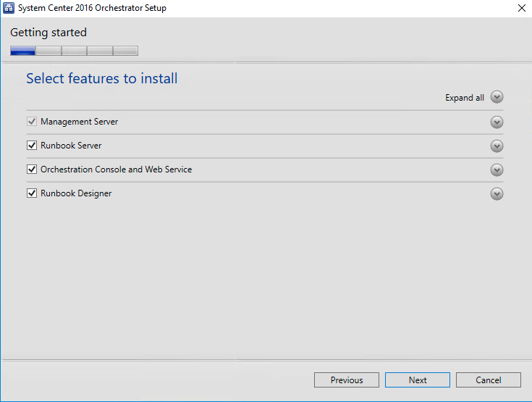This screenshot has height=402, width=532.
Task: Expand Orchestration Console and Web Service details
Action: (497, 170)
